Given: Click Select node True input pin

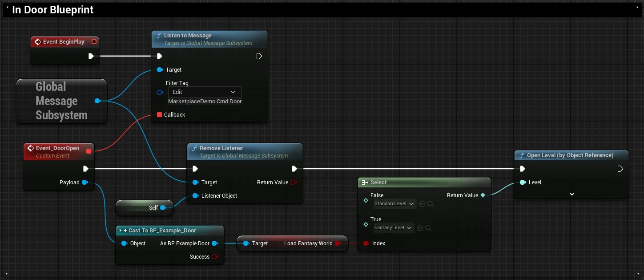Looking at the screenshot, I should 366,224.
